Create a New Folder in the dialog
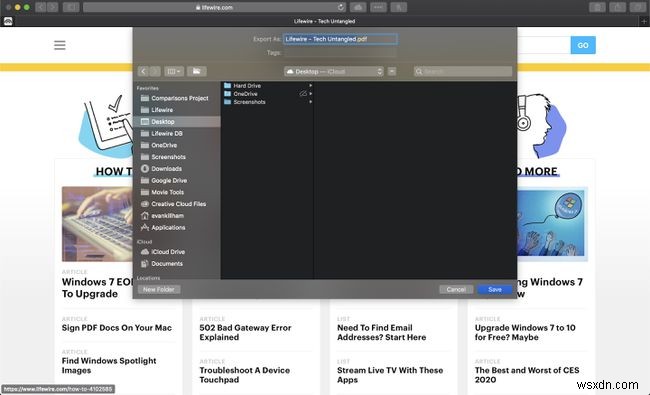This screenshot has width=650, height=395. coord(159,289)
